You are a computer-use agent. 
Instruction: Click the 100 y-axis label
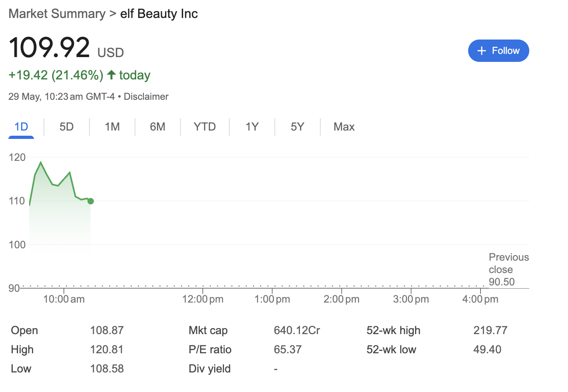click(x=17, y=245)
